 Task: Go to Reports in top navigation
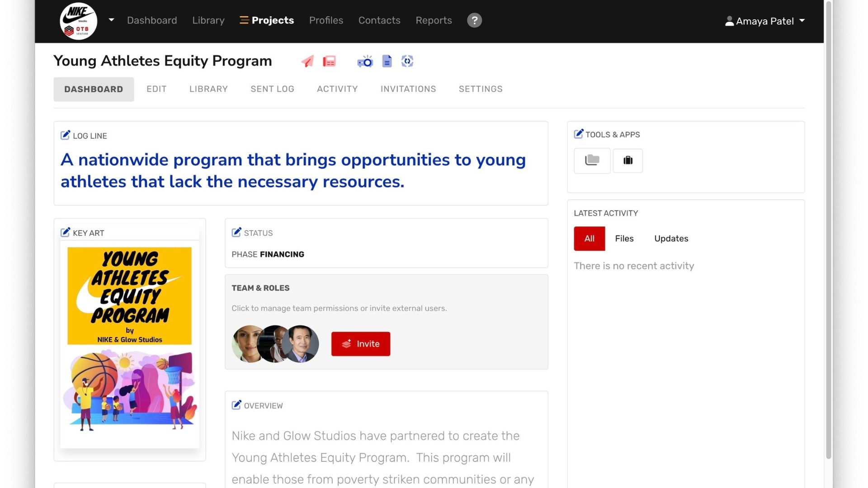pyautogui.click(x=434, y=20)
